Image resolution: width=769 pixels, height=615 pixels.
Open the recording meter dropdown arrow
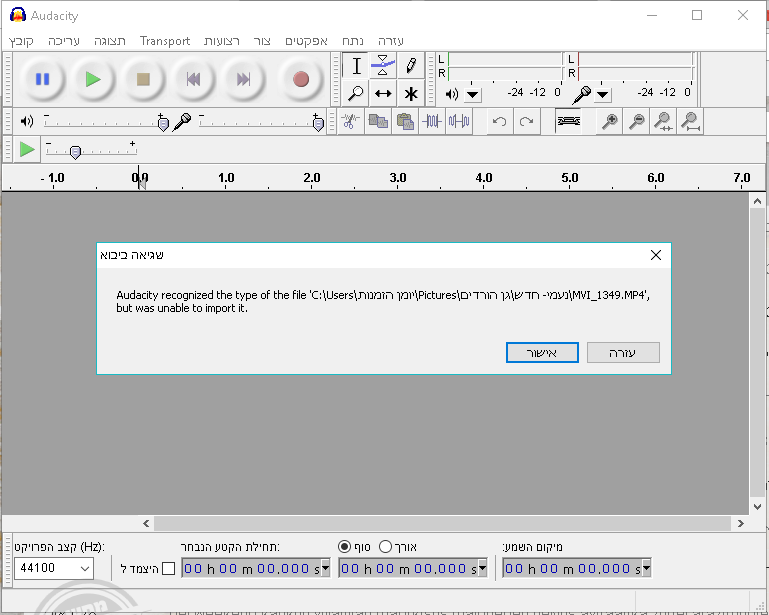[603, 95]
